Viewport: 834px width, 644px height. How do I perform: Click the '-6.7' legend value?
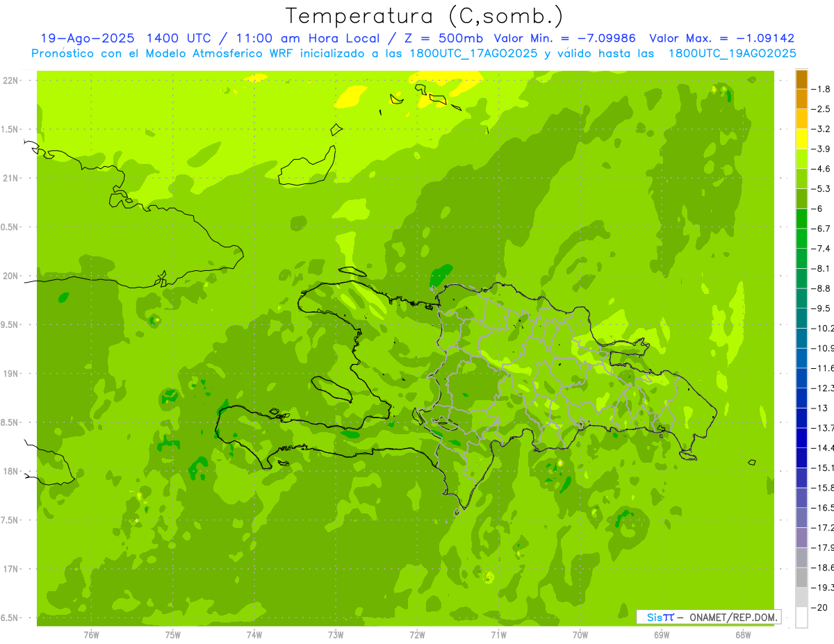point(821,229)
